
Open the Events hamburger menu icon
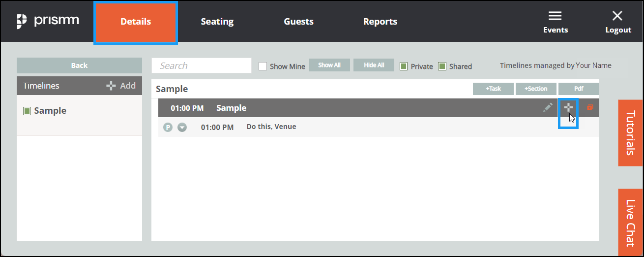pos(555,16)
